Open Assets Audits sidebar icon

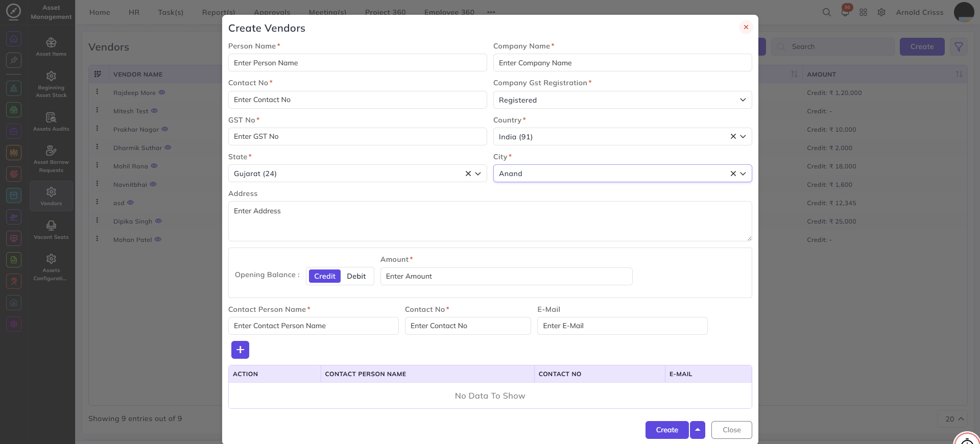51,122
